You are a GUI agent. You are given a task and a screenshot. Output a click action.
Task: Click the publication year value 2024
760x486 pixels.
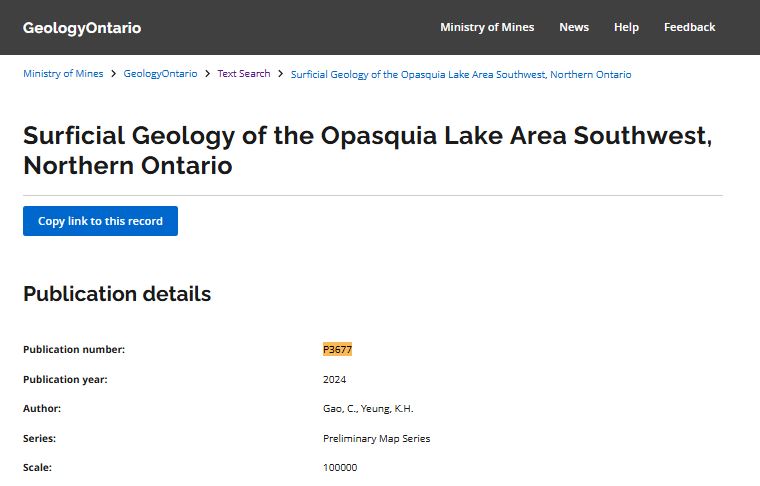(x=334, y=379)
